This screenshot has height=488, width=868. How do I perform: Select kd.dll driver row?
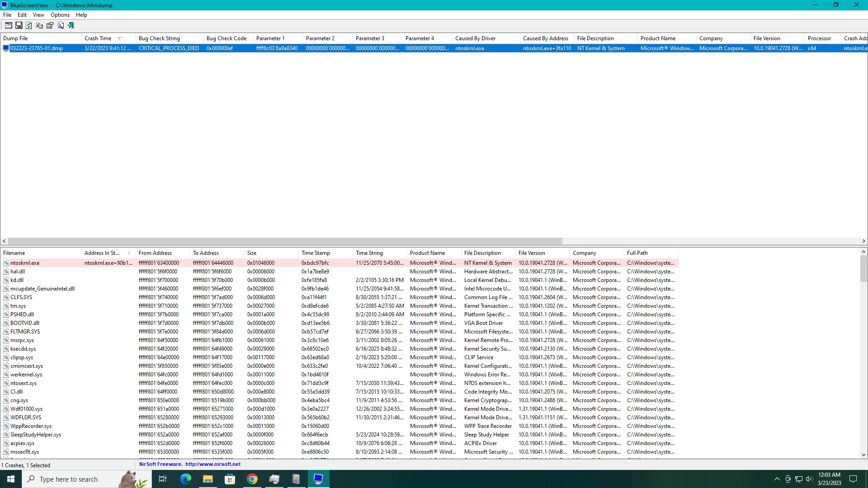pyautogui.click(x=339, y=280)
